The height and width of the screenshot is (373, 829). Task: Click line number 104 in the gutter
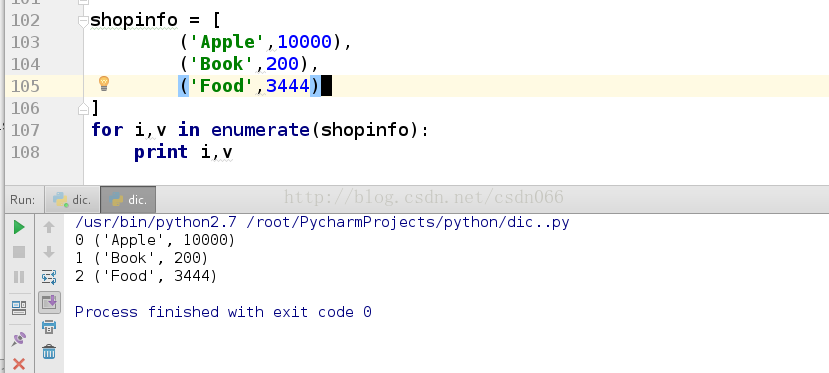click(x=25, y=64)
